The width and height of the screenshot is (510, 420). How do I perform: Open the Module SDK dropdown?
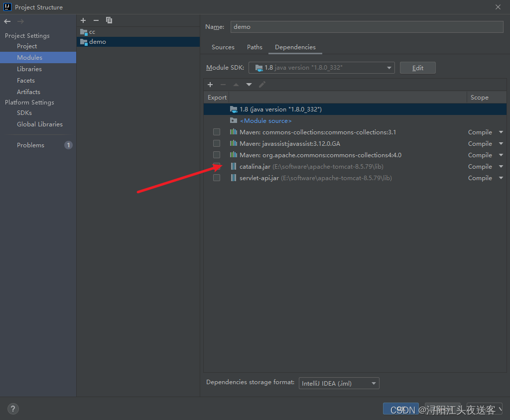pyautogui.click(x=322, y=68)
